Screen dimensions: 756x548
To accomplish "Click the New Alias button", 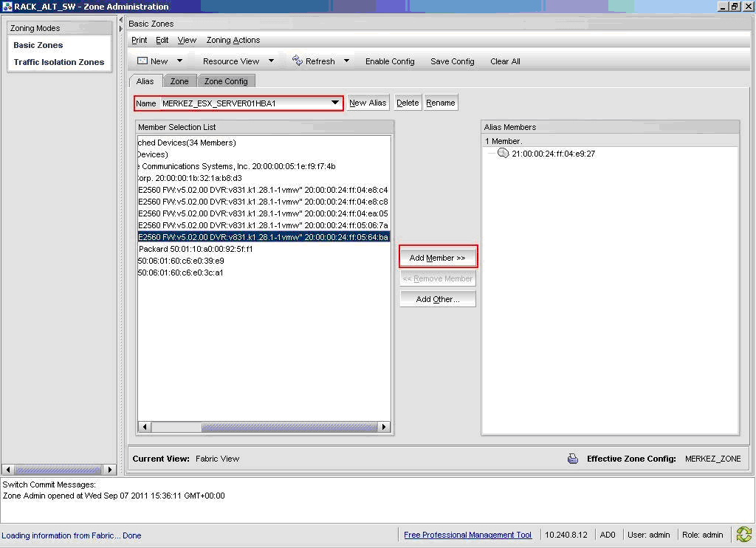I will 368,103.
